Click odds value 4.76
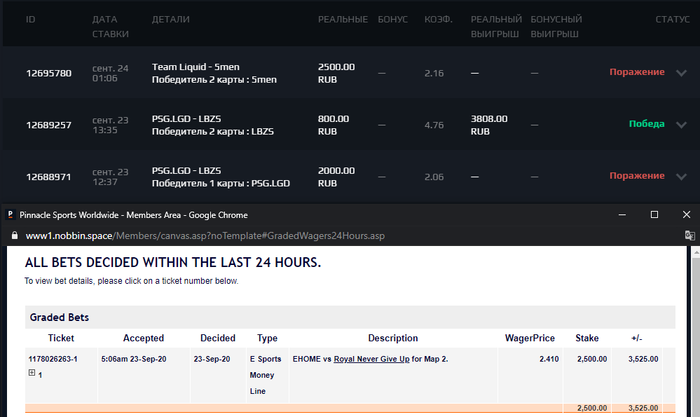Screen dimensions: 700x417 click(434, 125)
